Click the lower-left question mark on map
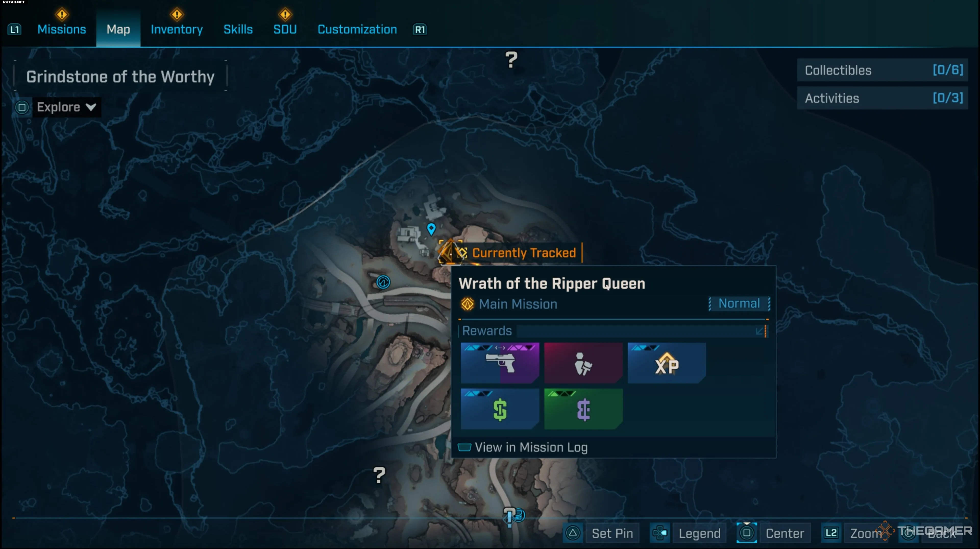This screenshot has height=549, width=980. [379, 475]
